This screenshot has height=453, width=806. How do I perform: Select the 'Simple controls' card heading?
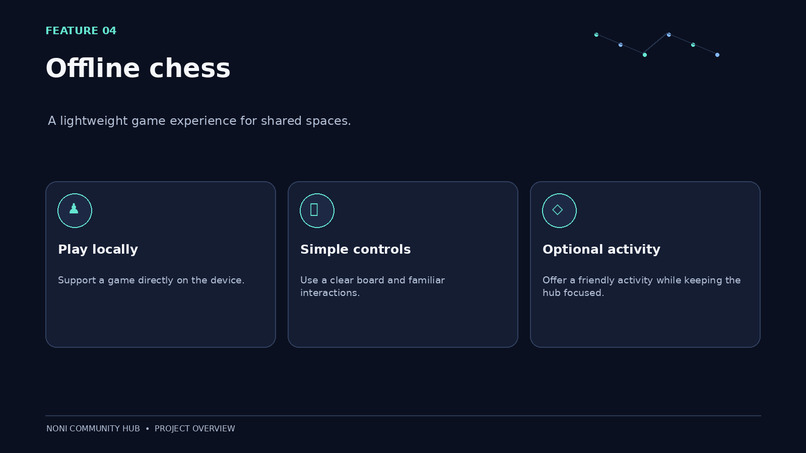click(355, 249)
